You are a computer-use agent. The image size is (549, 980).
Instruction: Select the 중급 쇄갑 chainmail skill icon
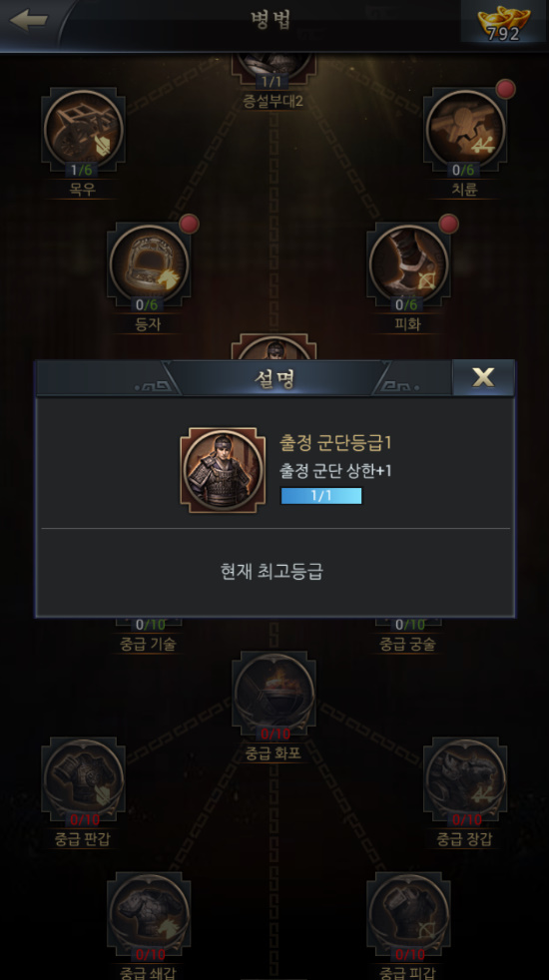[x=149, y=914]
